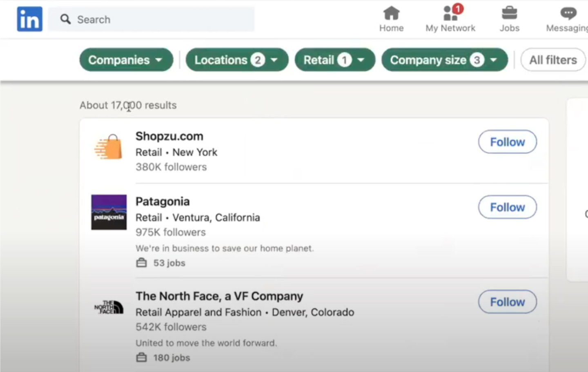
Task: Click the Patagonia logo thumbnail
Action: (109, 212)
